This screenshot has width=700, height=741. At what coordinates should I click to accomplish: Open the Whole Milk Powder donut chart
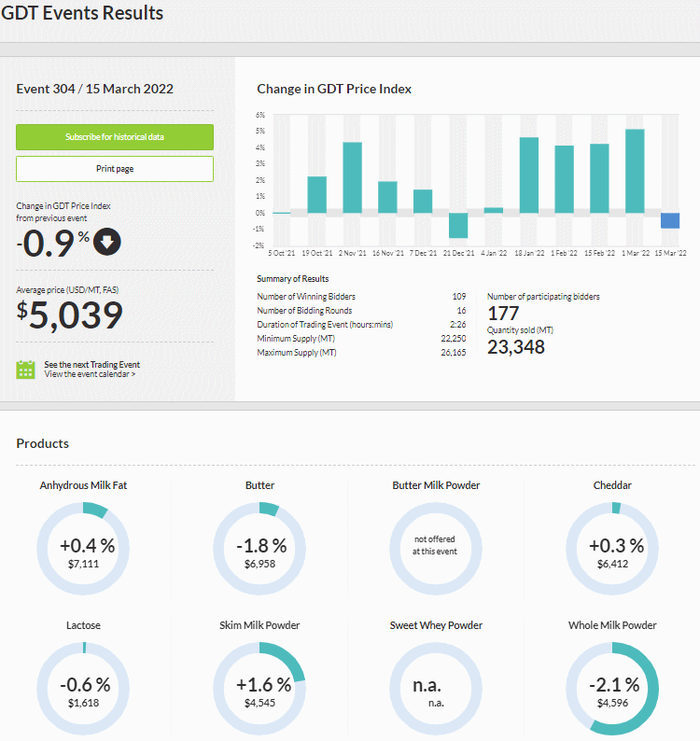pyautogui.click(x=612, y=689)
